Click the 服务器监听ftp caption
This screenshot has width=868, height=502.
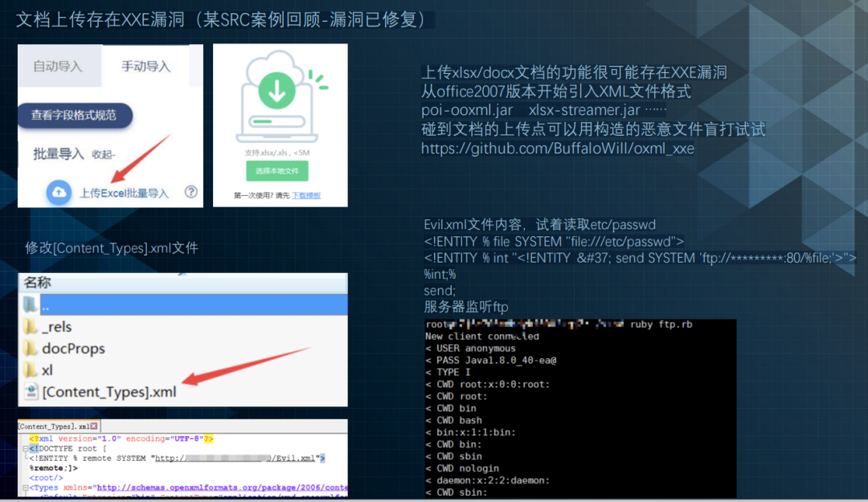[x=466, y=307]
